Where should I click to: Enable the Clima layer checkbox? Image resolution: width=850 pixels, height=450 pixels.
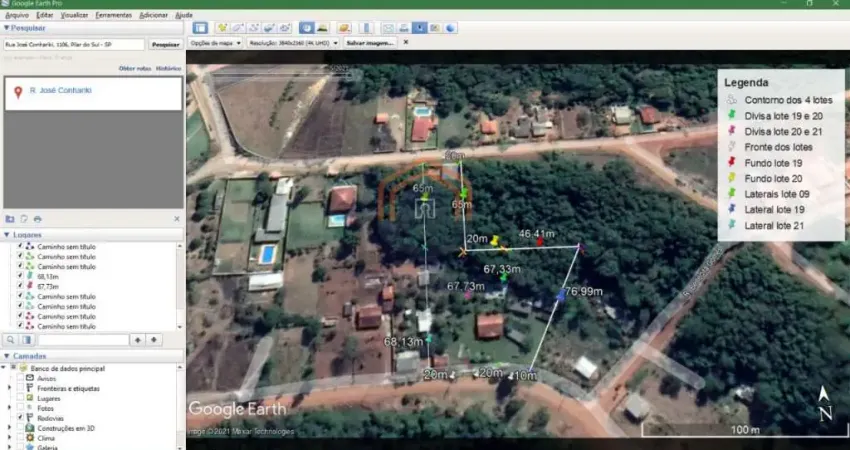click(x=20, y=438)
